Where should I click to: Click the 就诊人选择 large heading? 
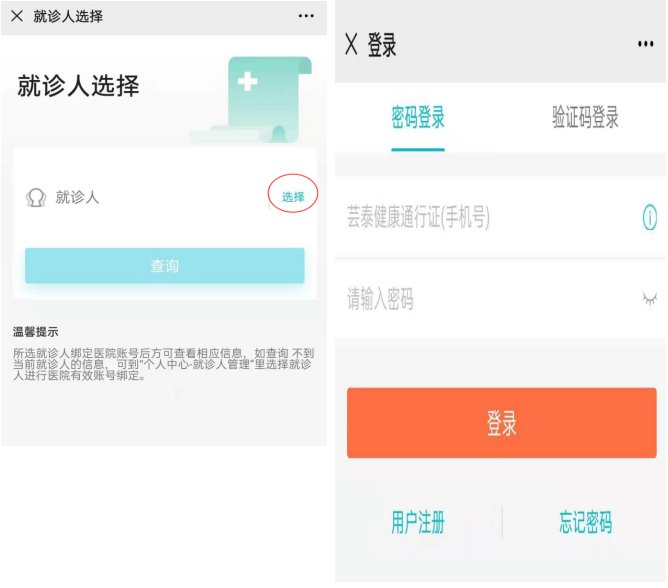[x=78, y=86]
